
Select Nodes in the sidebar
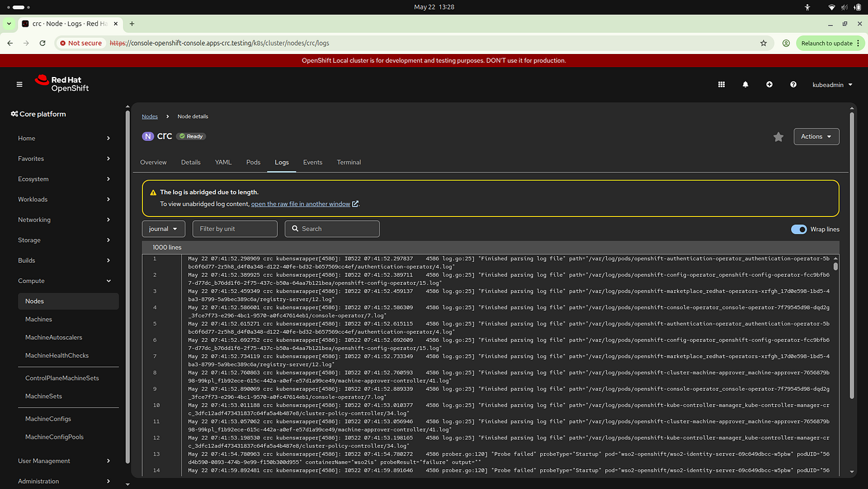tap(68, 302)
